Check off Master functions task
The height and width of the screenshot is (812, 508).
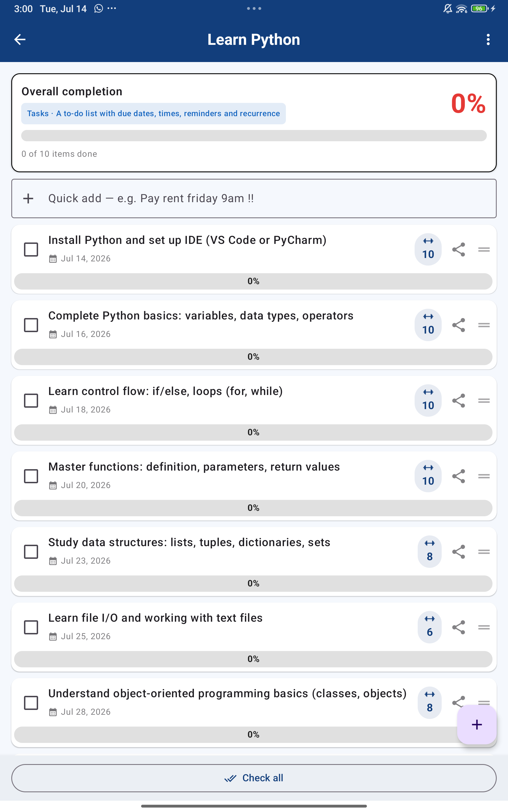pyautogui.click(x=31, y=476)
